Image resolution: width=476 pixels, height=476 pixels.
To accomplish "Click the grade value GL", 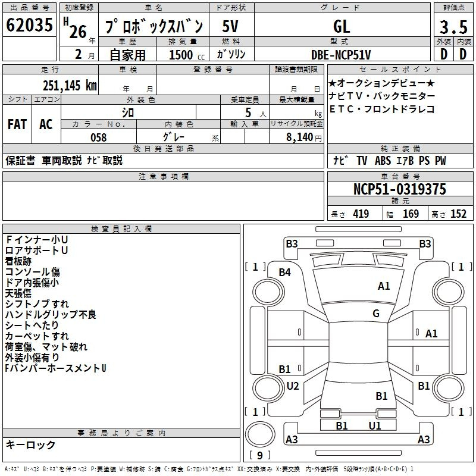I will coord(342,26).
